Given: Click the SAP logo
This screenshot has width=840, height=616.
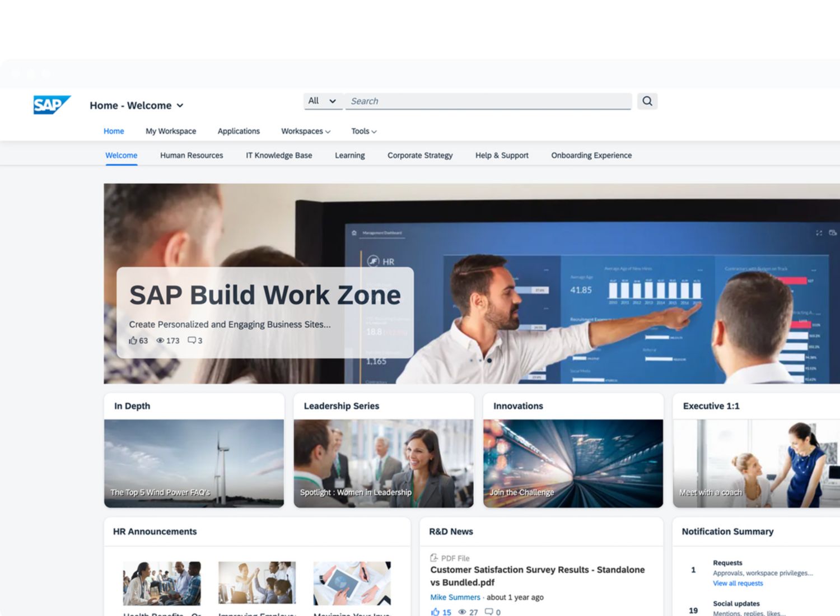Looking at the screenshot, I should coord(52,105).
